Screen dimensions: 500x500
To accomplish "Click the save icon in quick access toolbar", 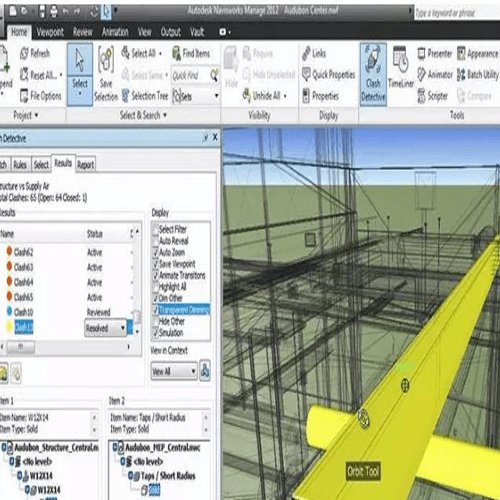I will 42,12.
